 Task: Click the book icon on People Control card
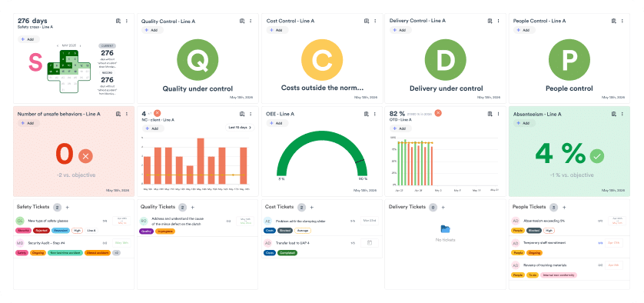coord(613,21)
